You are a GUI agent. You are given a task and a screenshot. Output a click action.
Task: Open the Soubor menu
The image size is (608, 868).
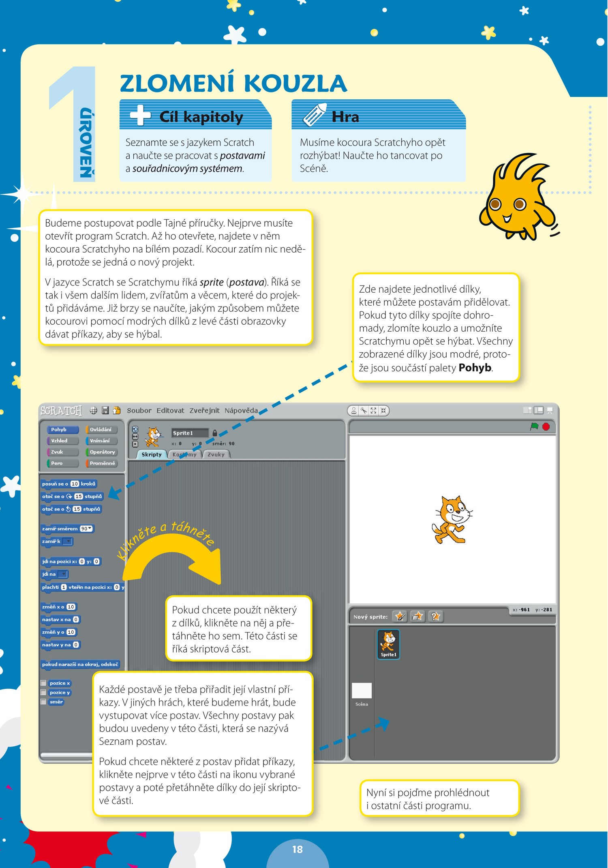(139, 410)
